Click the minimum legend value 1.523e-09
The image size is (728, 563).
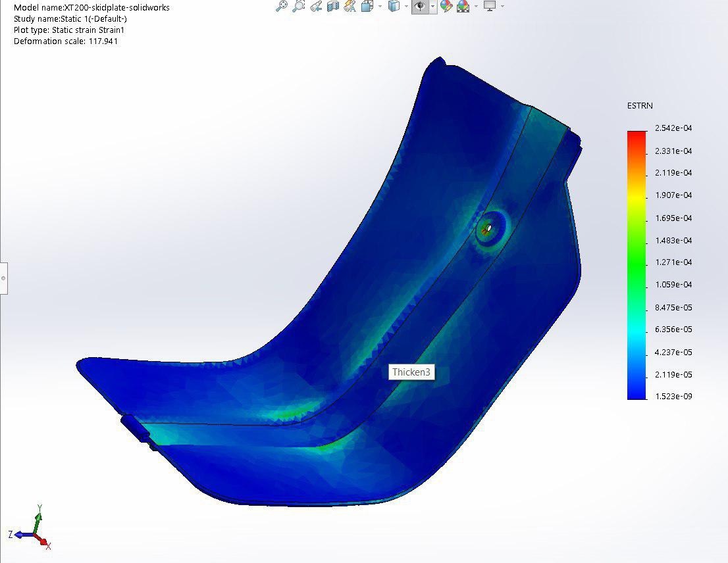click(x=673, y=396)
